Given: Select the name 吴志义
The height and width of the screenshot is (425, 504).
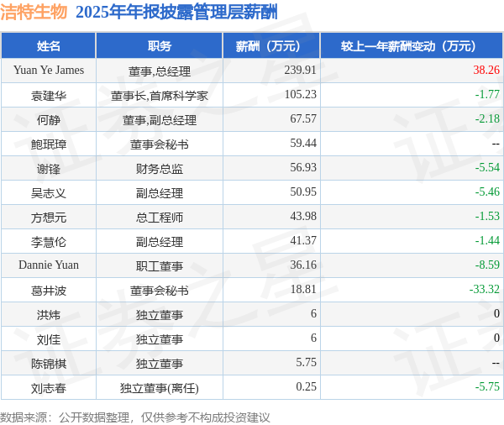Looking at the screenshot, I should 49,193.
